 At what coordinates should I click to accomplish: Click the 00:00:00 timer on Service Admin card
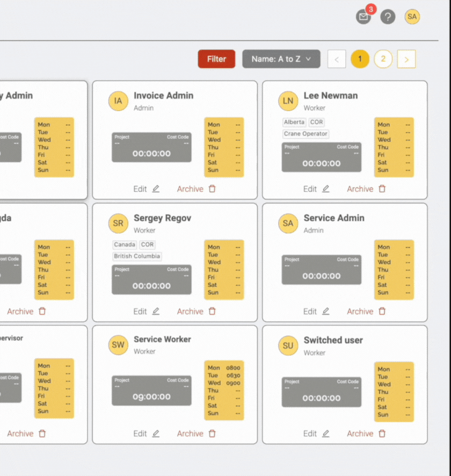coord(322,276)
